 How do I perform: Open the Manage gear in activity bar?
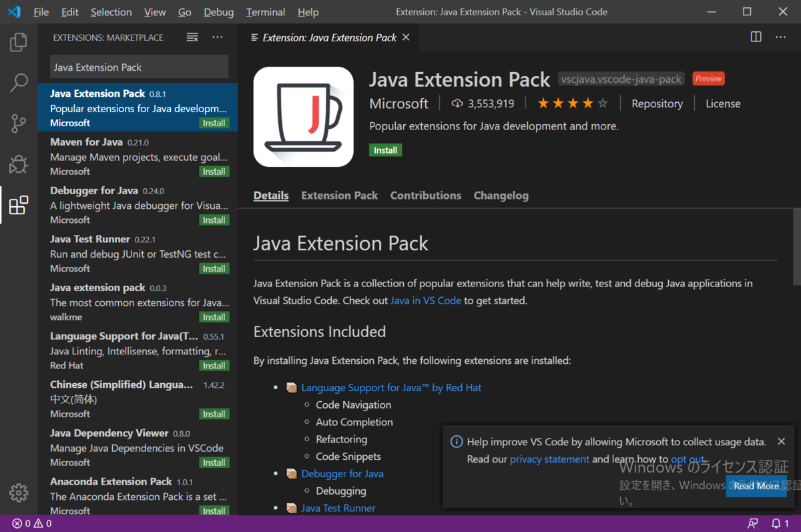pos(19,493)
